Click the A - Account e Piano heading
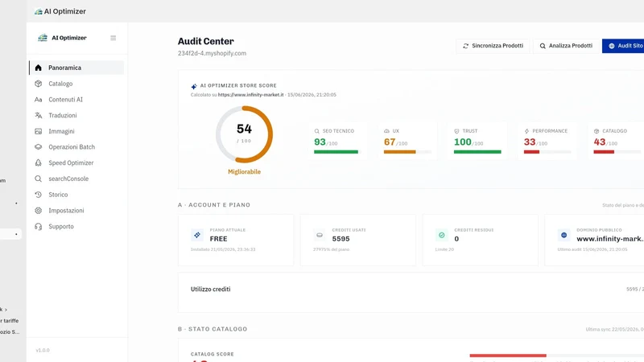644x362 pixels. (214, 205)
